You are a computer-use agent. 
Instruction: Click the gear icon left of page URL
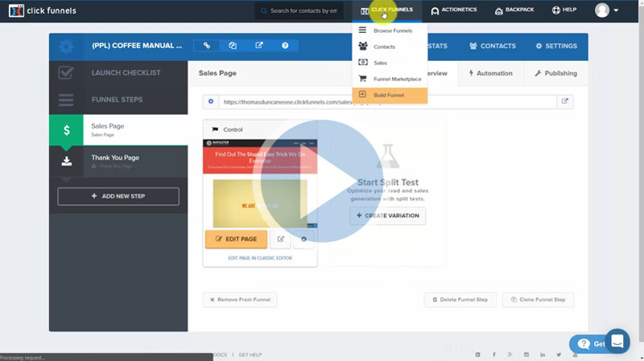211,102
